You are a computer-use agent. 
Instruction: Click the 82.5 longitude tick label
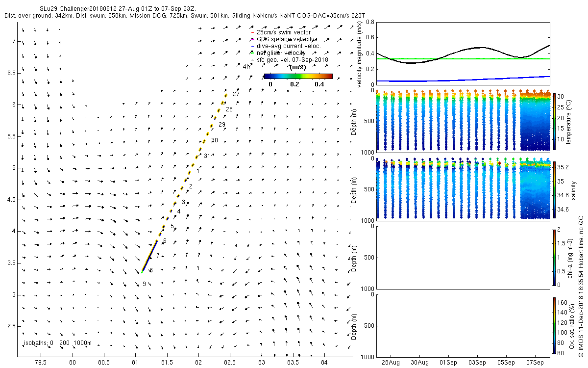[x=230, y=363]
